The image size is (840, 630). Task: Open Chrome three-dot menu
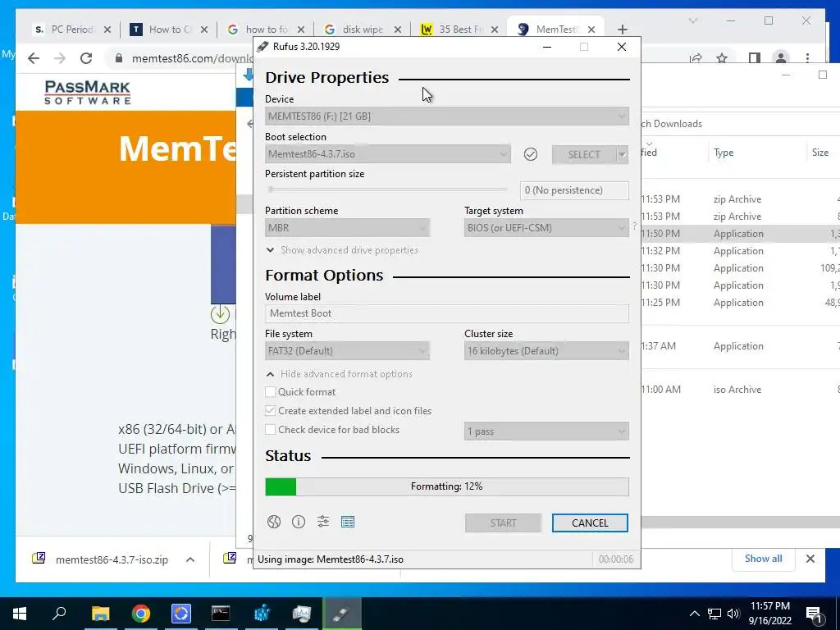[x=807, y=58]
